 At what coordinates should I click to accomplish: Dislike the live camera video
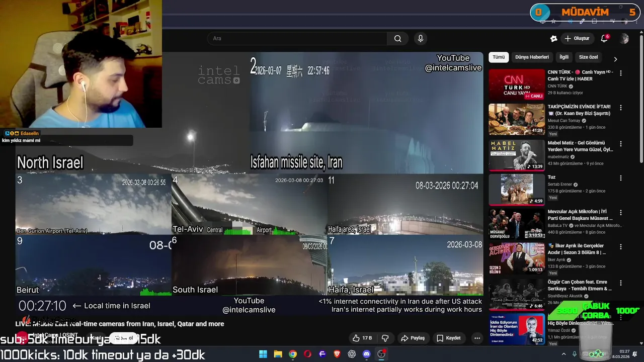[385, 338]
